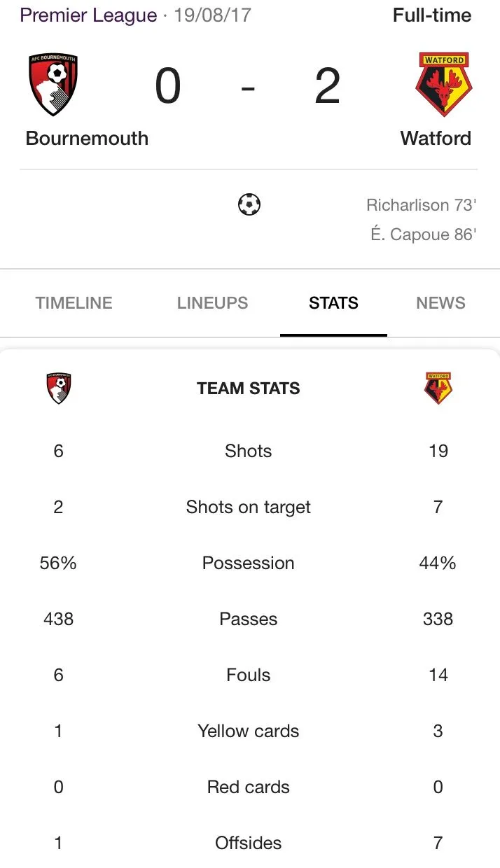Image resolution: width=500 pixels, height=868 pixels.
Task: Click the Shots on target label
Action: coord(249,507)
